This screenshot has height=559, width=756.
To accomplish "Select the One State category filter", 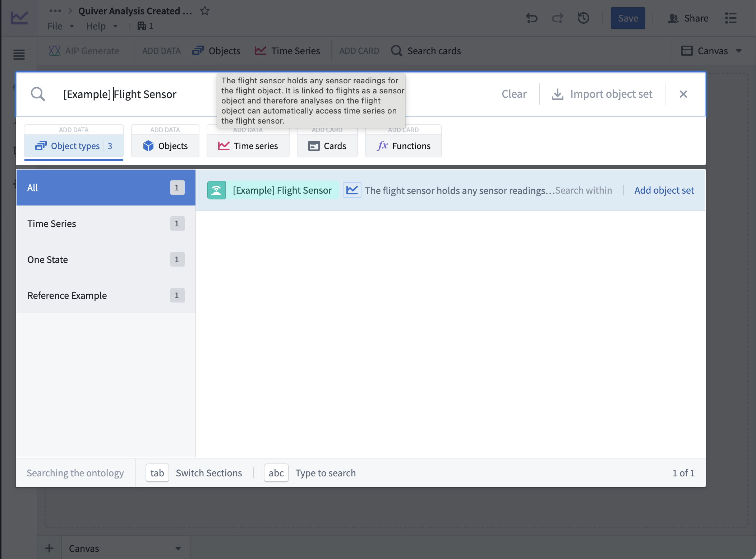I will point(106,259).
